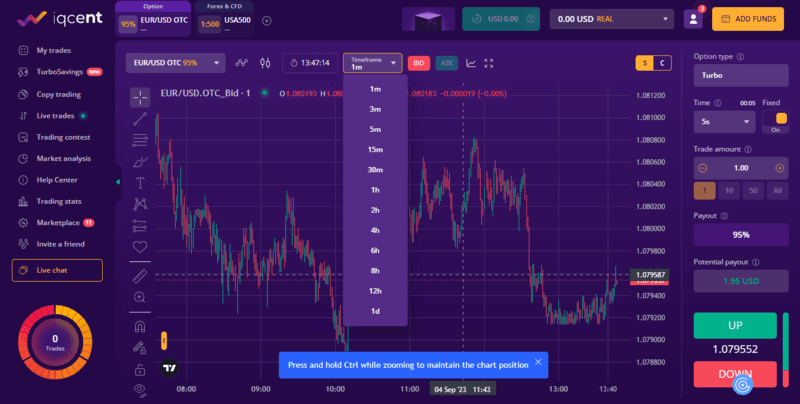
Task: Click the ADD FUNDS button
Action: point(747,19)
